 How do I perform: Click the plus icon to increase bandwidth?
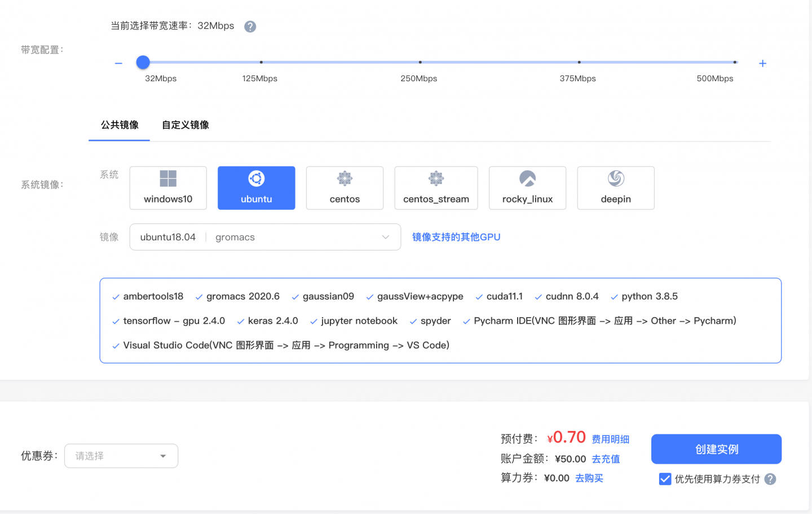click(762, 64)
